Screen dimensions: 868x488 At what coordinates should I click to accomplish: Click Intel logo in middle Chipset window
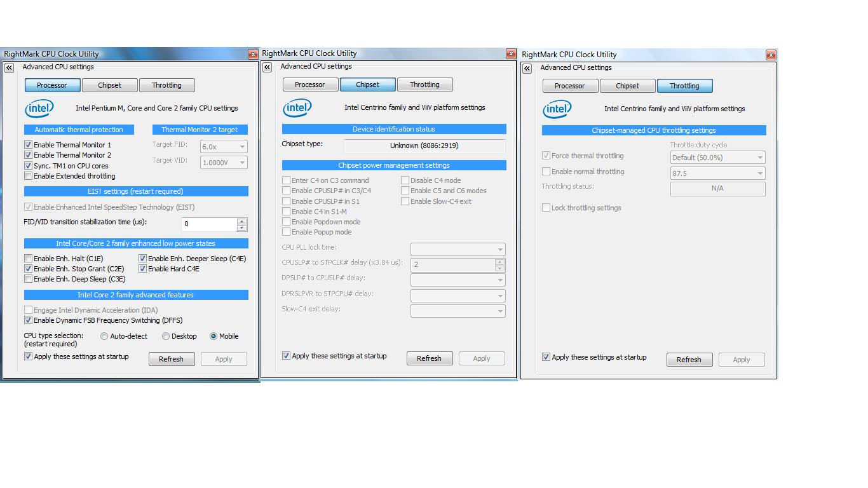click(x=297, y=108)
